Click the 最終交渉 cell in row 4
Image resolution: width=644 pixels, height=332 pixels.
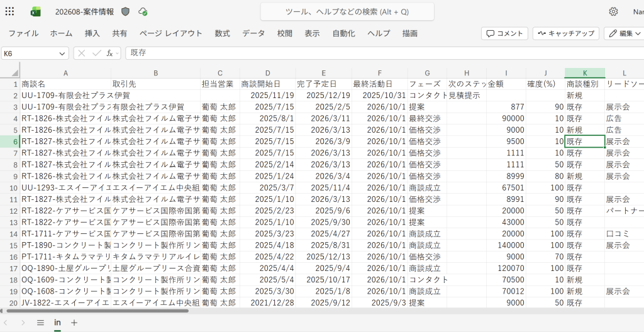tap(427, 119)
